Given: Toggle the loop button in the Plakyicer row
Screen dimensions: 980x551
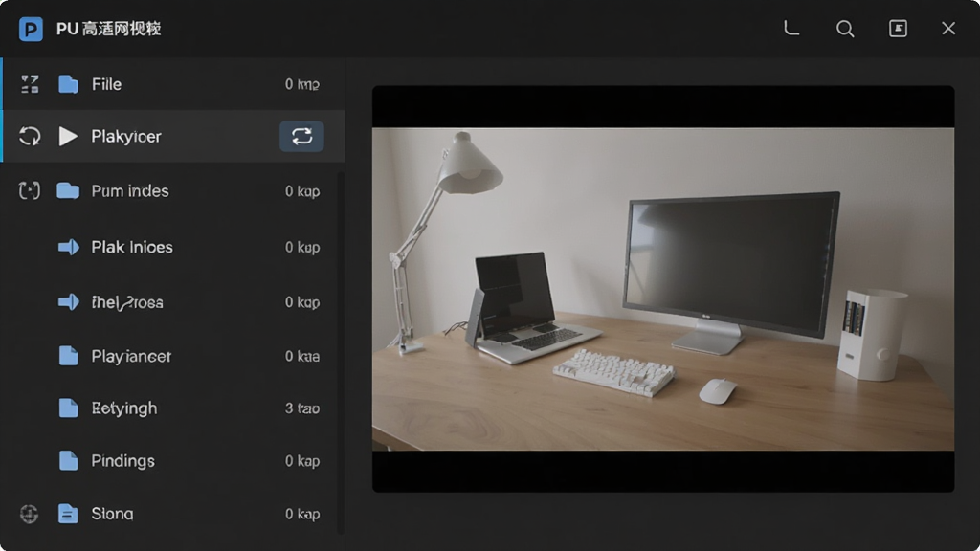Looking at the screenshot, I should pyautogui.click(x=301, y=136).
